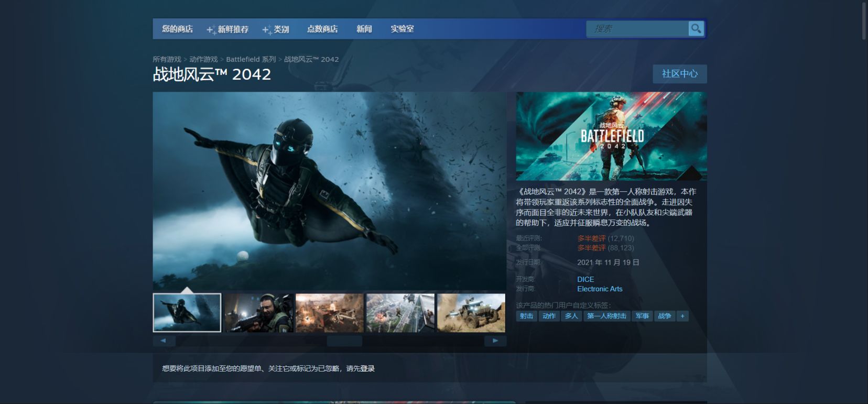Click the plus tag button after 战争

(x=682, y=316)
